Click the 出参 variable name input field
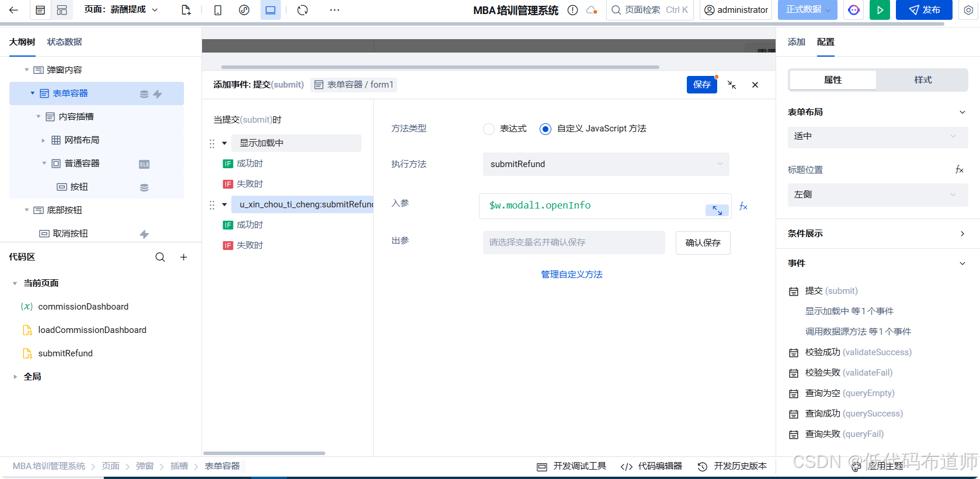The image size is (980, 479). pyautogui.click(x=574, y=242)
